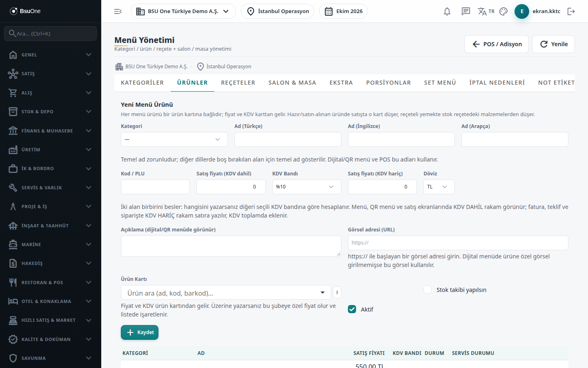Switch to the Set Menü tab

pos(440,83)
